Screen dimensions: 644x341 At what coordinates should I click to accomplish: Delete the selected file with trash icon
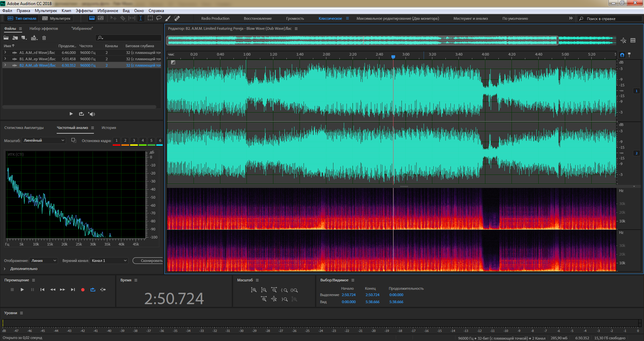44,38
